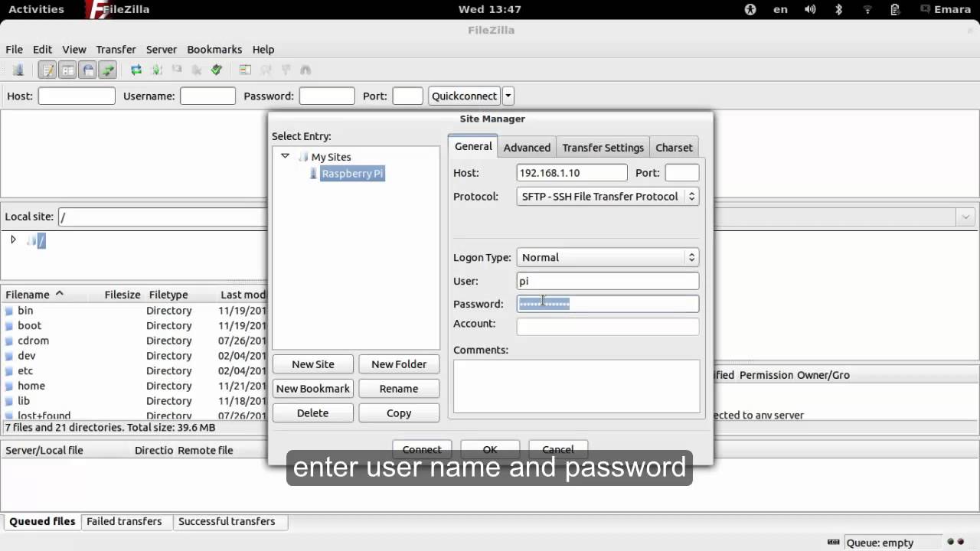Click the Rename button
The image size is (980, 551).
point(399,389)
